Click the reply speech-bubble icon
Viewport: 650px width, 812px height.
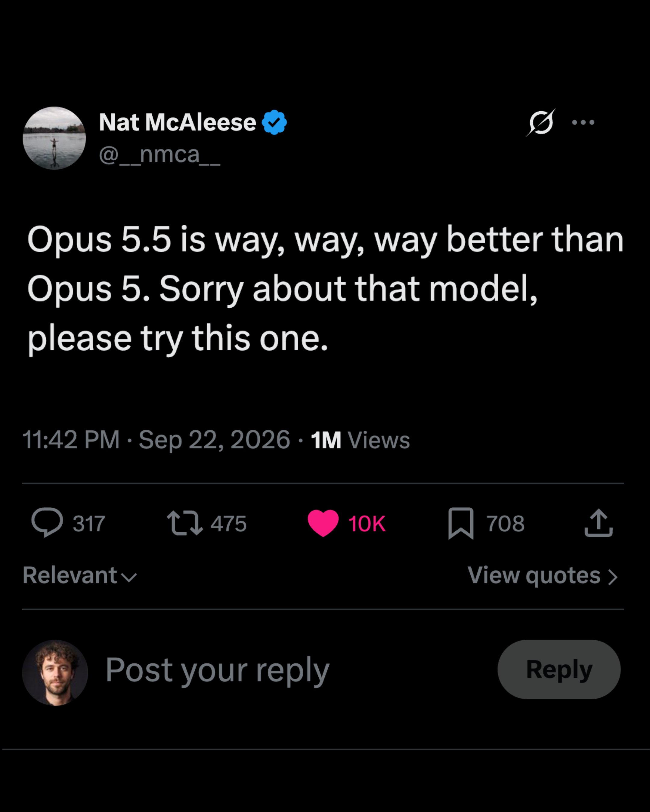(x=47, y=522)
